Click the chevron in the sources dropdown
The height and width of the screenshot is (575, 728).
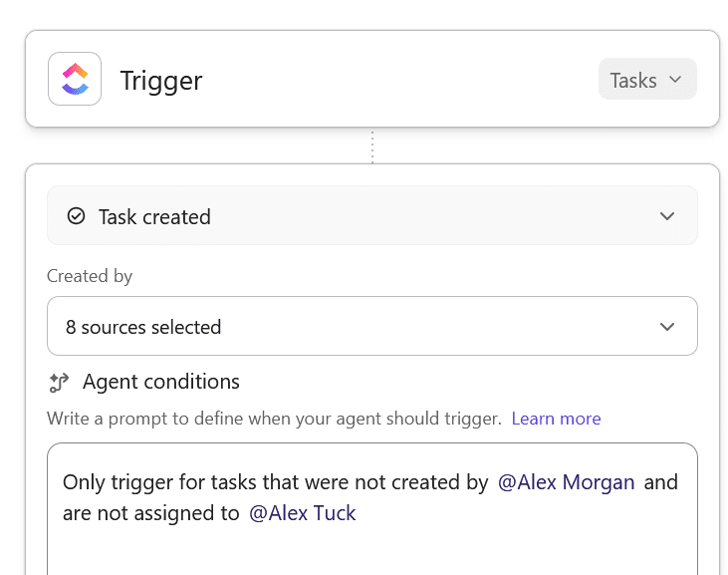(667, 326)
